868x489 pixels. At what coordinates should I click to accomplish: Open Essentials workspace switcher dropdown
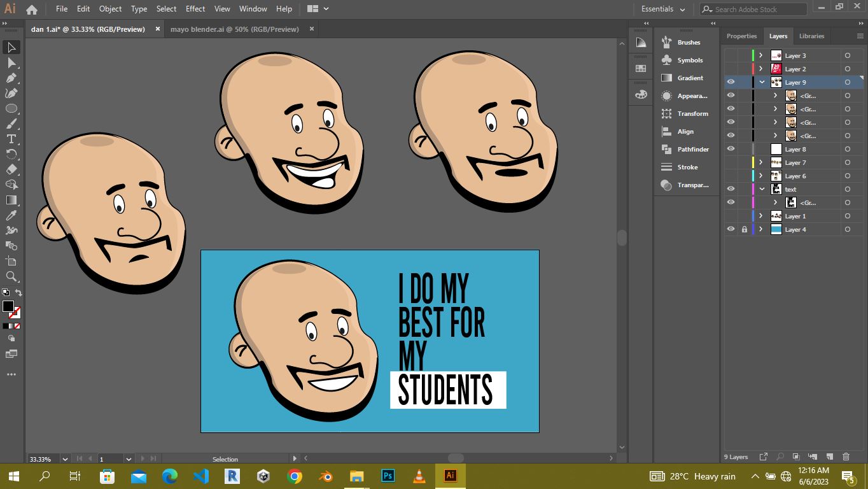point(664,9)
